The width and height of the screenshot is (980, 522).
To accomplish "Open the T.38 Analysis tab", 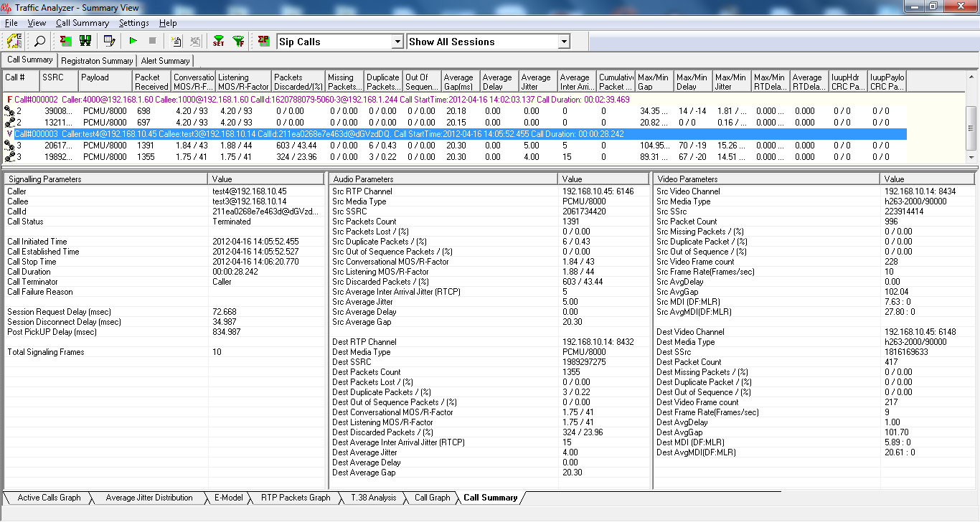I will 373,498.
